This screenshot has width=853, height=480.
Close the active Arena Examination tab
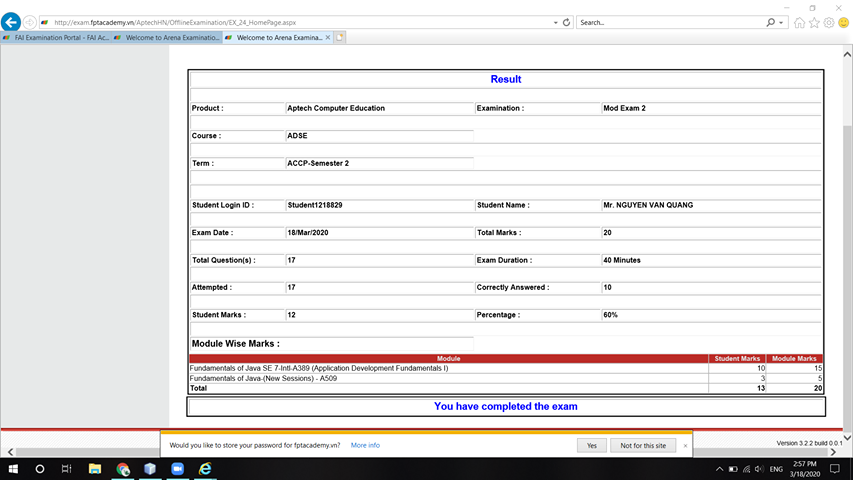click(327, 38)
